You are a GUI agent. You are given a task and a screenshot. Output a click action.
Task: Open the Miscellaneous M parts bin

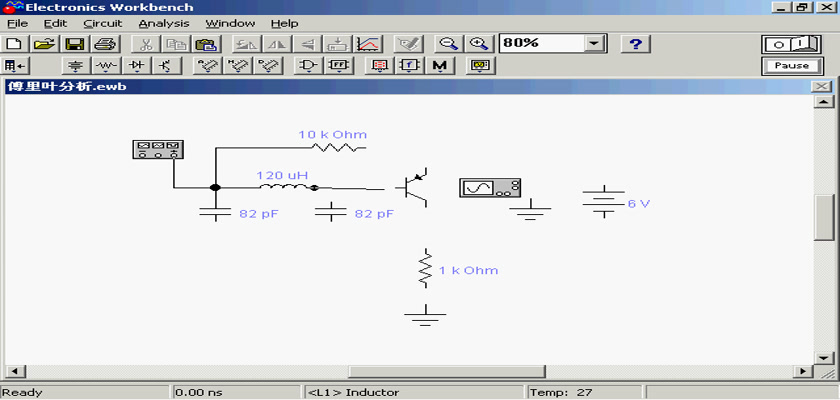440,66
